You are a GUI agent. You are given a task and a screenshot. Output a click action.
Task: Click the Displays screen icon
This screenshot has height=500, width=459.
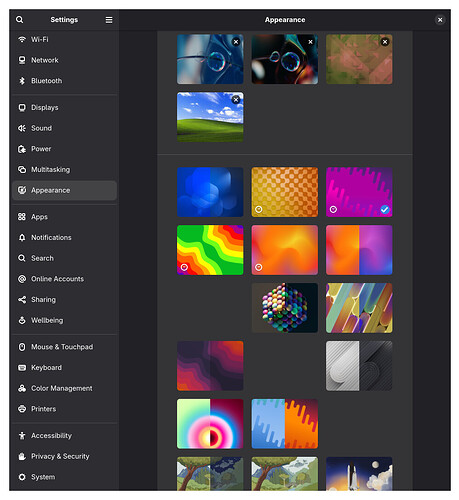22,107
